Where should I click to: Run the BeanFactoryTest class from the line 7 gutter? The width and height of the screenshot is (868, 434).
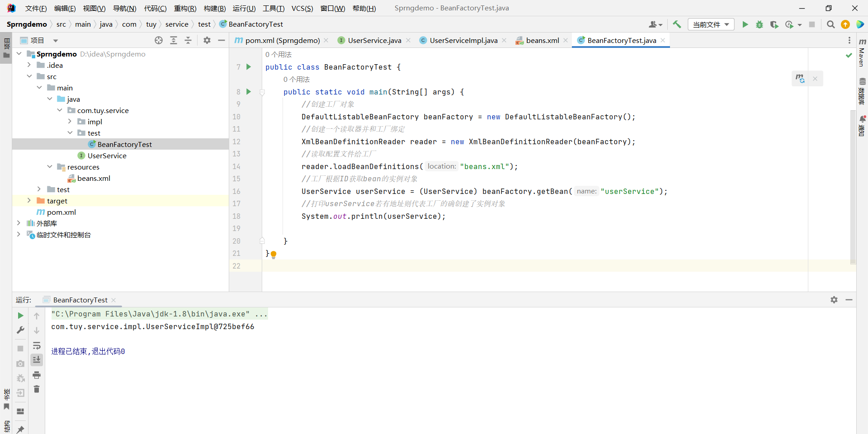tap(249, 67)
